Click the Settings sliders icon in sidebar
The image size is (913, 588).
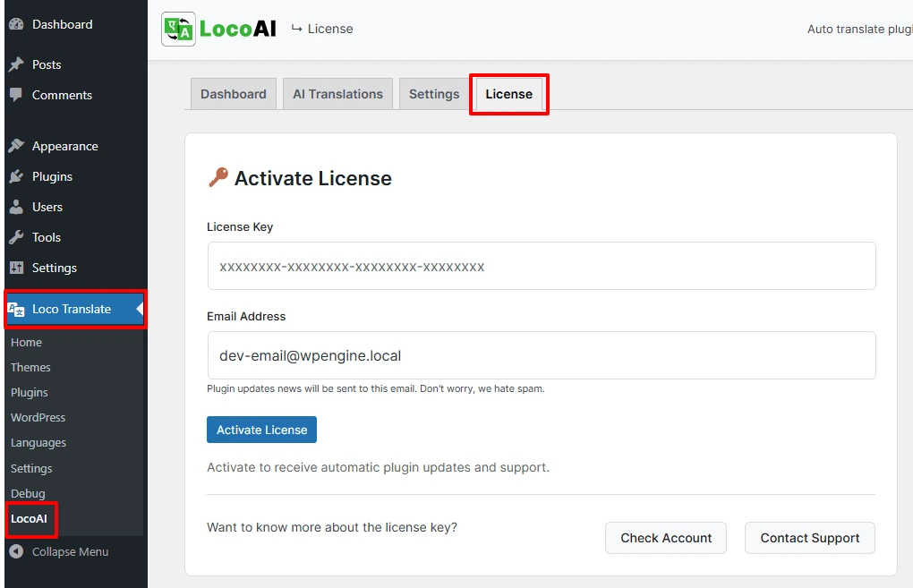coord(16,268)
